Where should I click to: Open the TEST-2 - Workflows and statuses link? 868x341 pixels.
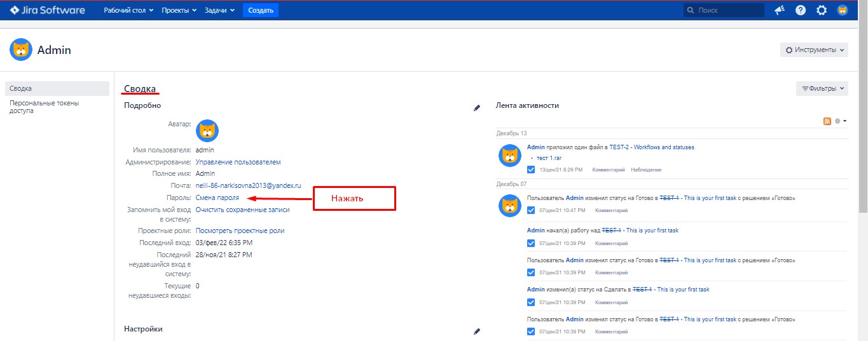[x=652, y=147]
